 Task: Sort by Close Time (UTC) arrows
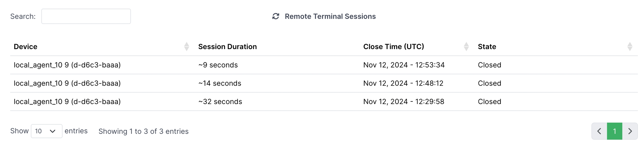(466, 47)
